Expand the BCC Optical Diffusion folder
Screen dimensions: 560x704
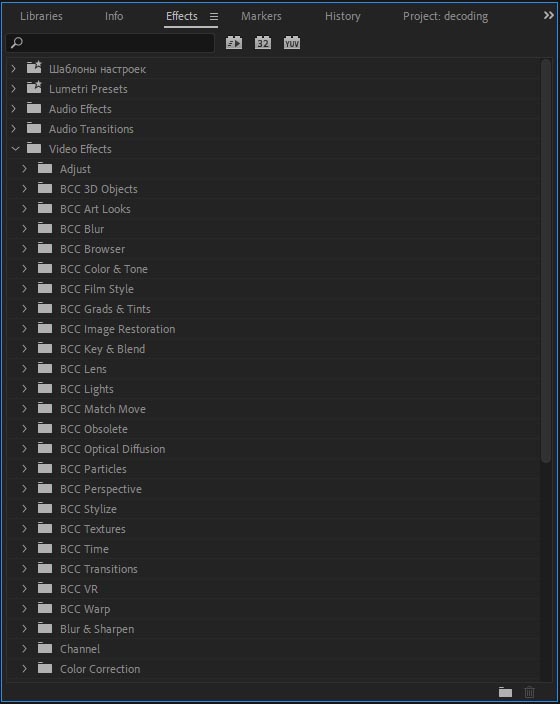[25, 449]
